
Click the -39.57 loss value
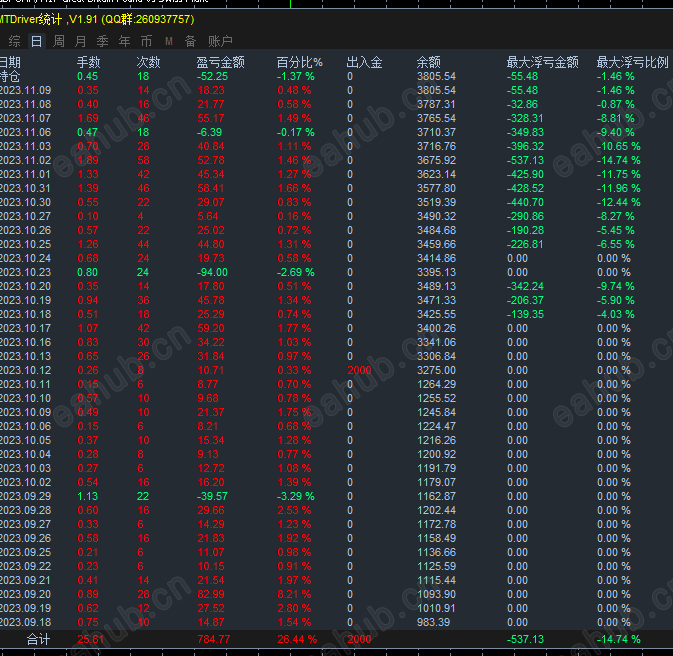click(212, 496)
